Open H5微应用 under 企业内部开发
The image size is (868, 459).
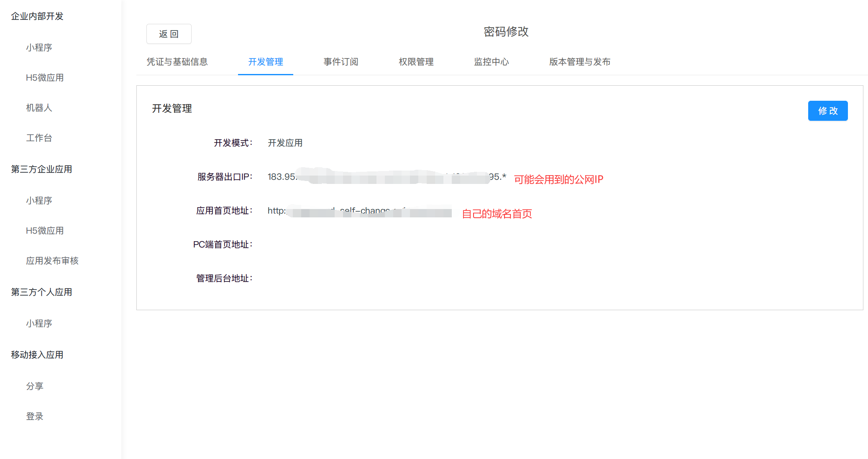click(45, 78)
